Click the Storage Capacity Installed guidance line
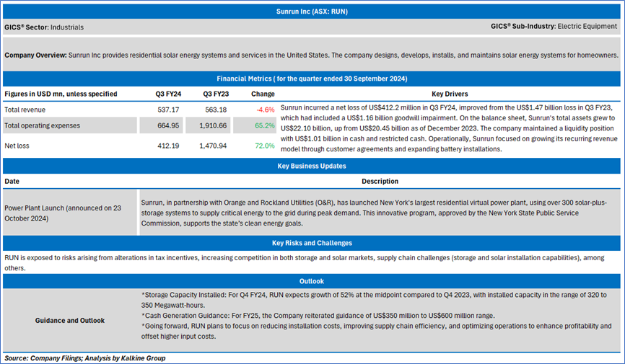The width and height of the screenshot is (625, 364). point(374,300)
